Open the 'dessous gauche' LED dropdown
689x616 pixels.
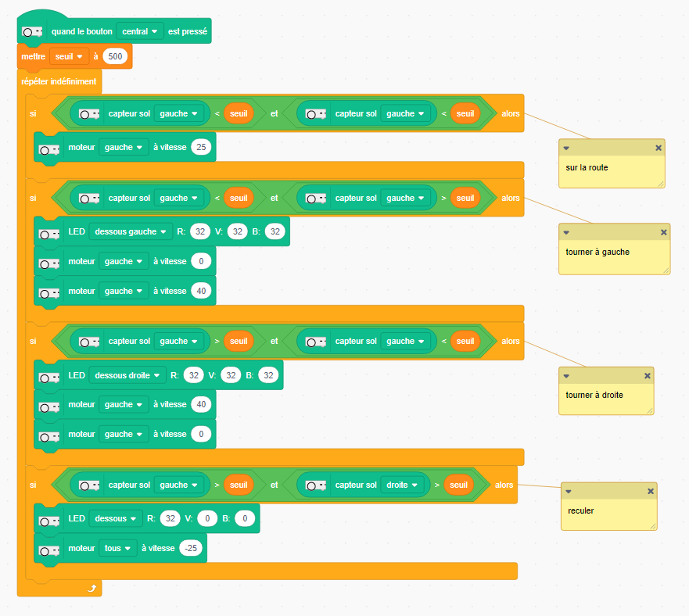pos(131,231)
